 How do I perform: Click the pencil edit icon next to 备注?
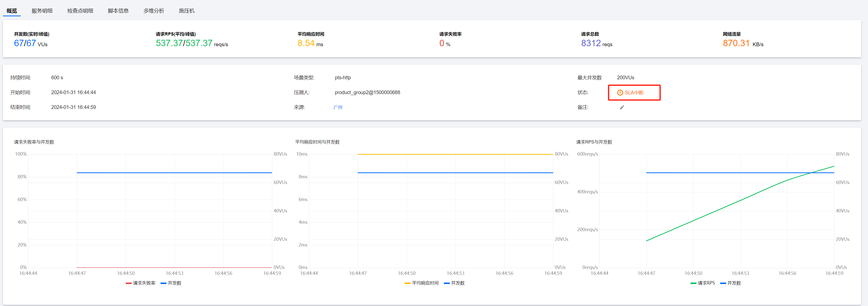coord(622,107)
